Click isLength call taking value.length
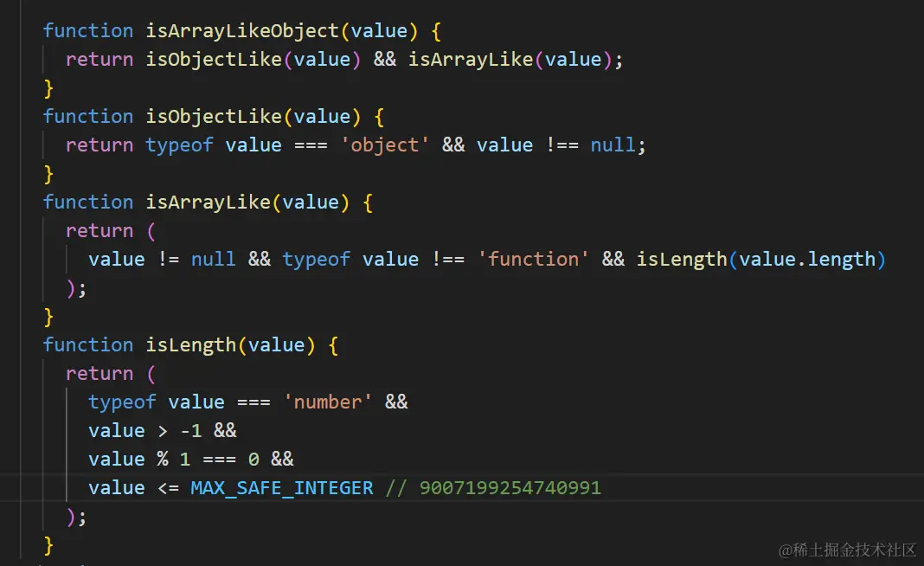Image resolution: width=924 pixels, height=566 pixels. pyautogui.click(x=682, y=260)
